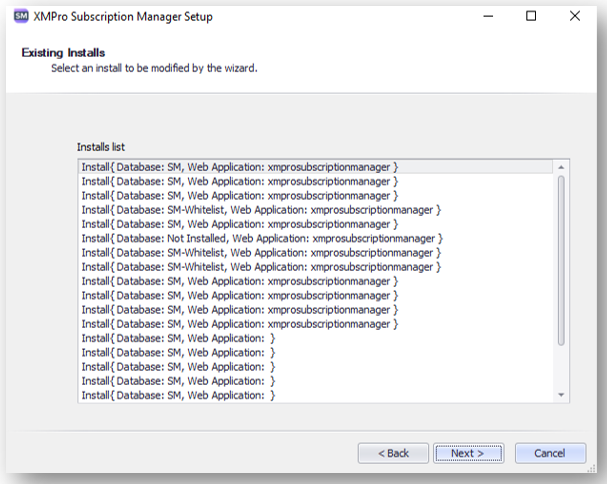Select the first highlighted install entry

click(x=316, y=167)
